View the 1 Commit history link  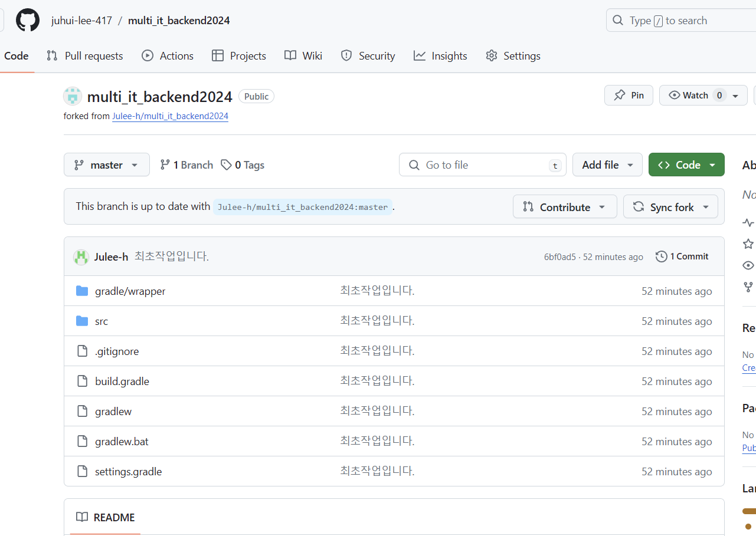pos(682,257)
